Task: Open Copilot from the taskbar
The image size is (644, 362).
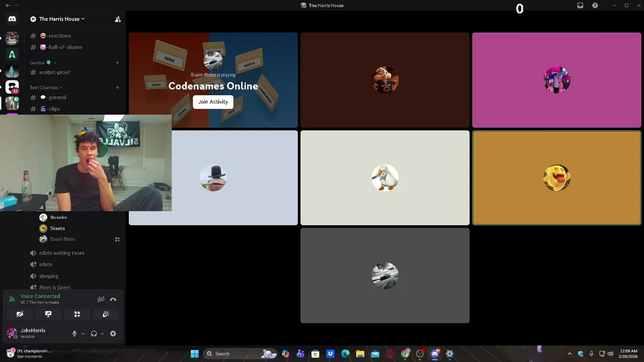Action: click(x=285, y=354)
